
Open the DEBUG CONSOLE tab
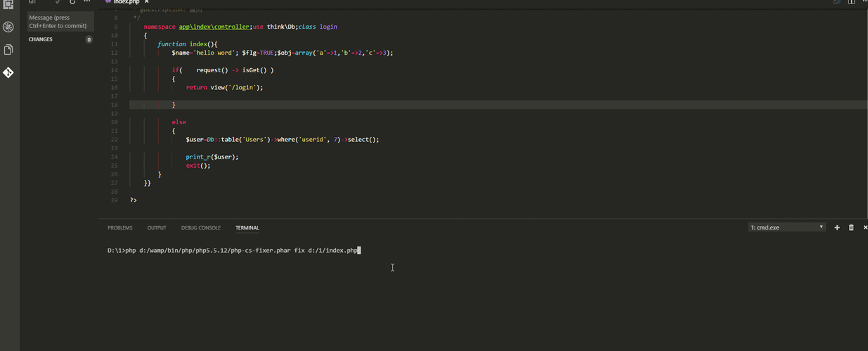[200, 227]
